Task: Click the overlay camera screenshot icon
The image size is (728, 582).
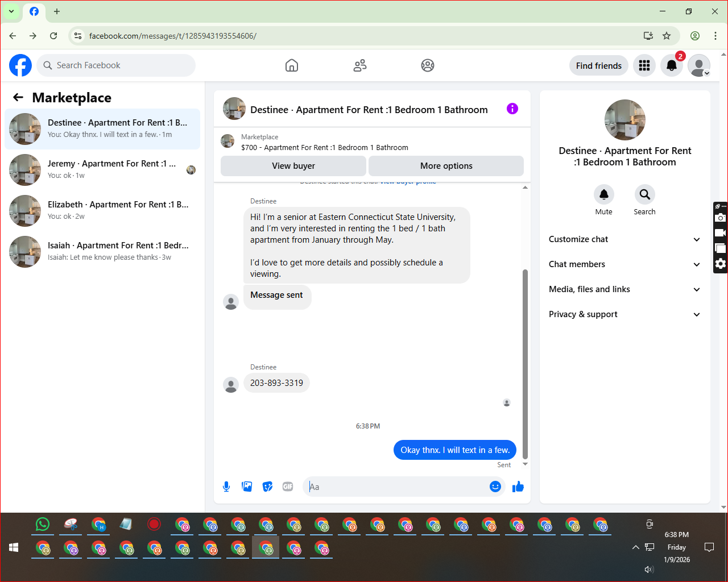Action: (721, 218)
